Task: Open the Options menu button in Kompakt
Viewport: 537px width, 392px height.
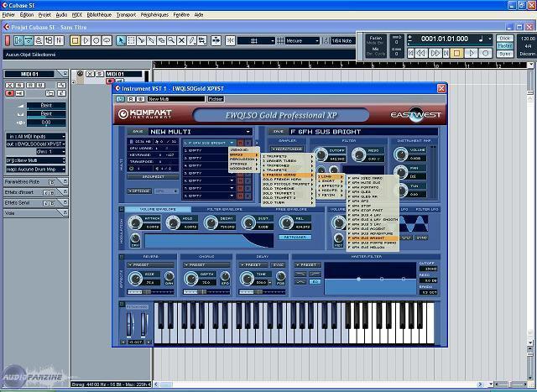Action: coord(140,191)
